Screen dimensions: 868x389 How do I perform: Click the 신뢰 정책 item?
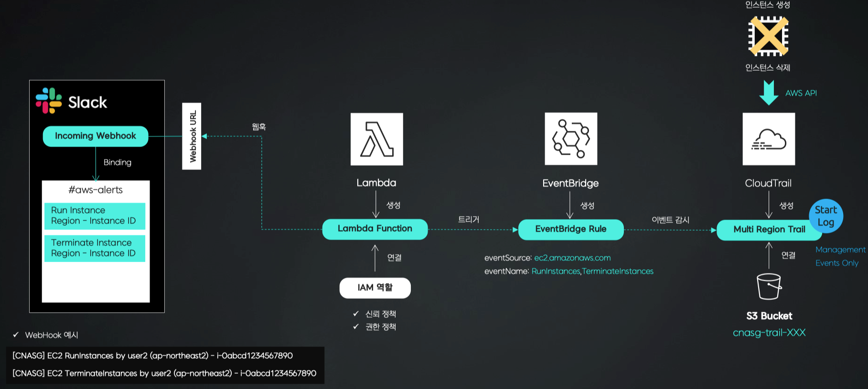coord(381,314)
